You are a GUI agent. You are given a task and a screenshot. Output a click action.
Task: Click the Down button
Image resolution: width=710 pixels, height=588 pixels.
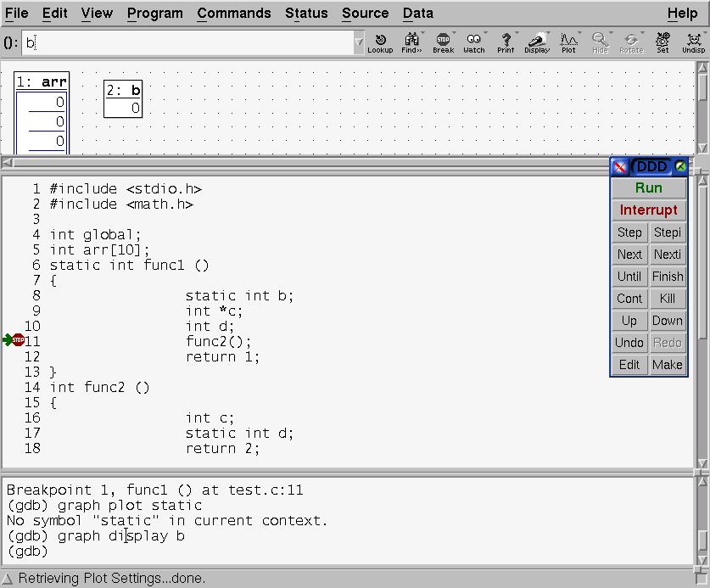668,321
